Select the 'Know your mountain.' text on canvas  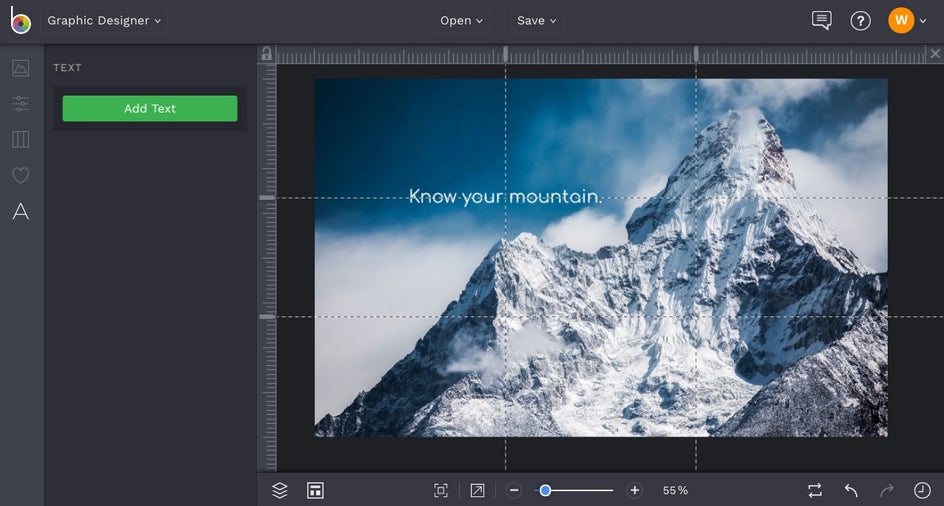tap(505, 196)
